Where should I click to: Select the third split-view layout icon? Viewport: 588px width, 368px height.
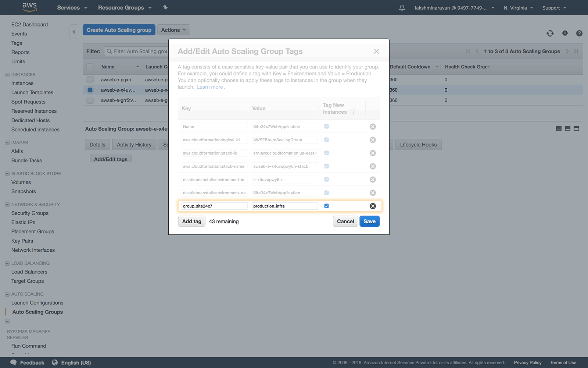(x=576, y=129)
